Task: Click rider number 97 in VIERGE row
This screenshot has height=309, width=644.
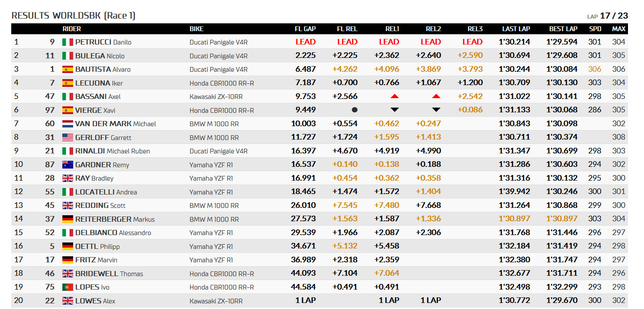Action: point(50,110)
